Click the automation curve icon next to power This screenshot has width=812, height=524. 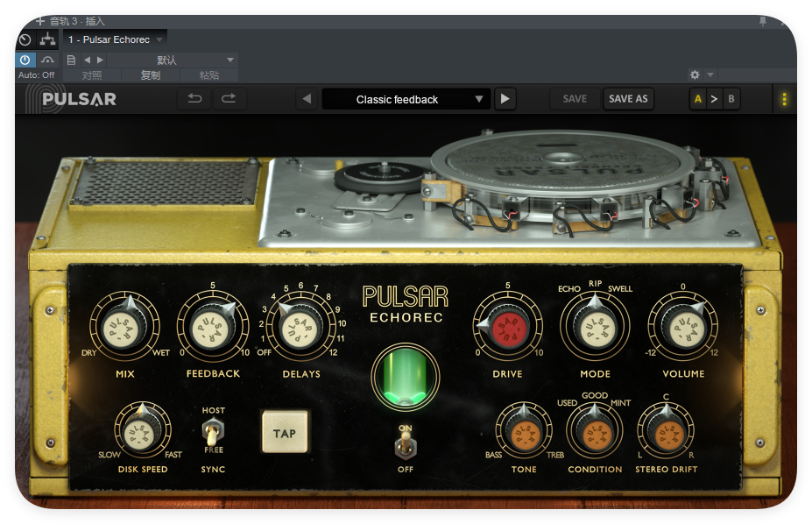point(47,60)
